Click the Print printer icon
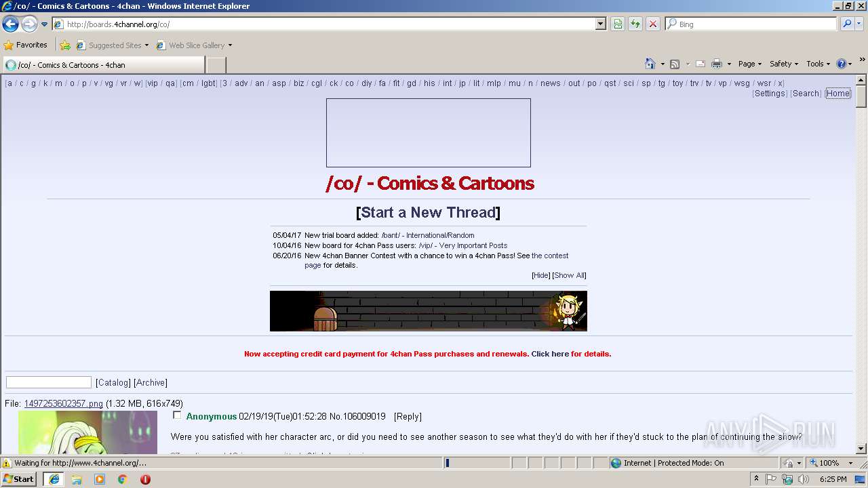Image resolution: width=868 pixels, height=488 pixels. (717, 64)
